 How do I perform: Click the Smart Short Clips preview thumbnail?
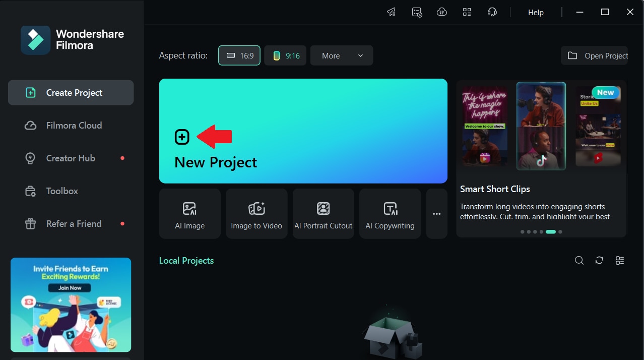pyautogui.click(x=541, y=126)
